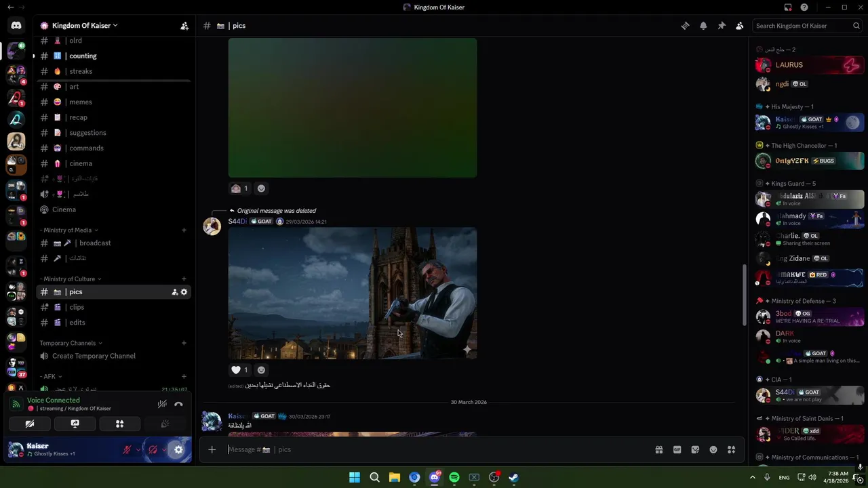Show pinned messages pin icon
Screen dimensions: 868x488
click(x=722, y=26)
